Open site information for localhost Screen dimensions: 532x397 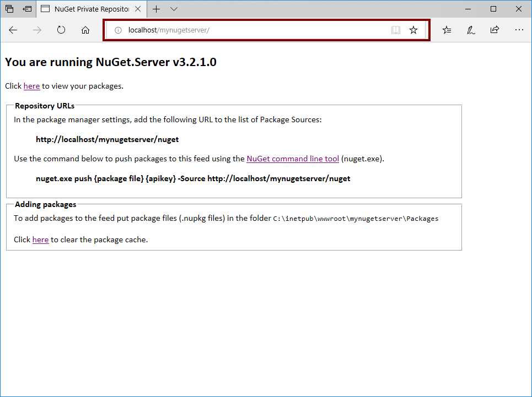[x=119, y=30]
